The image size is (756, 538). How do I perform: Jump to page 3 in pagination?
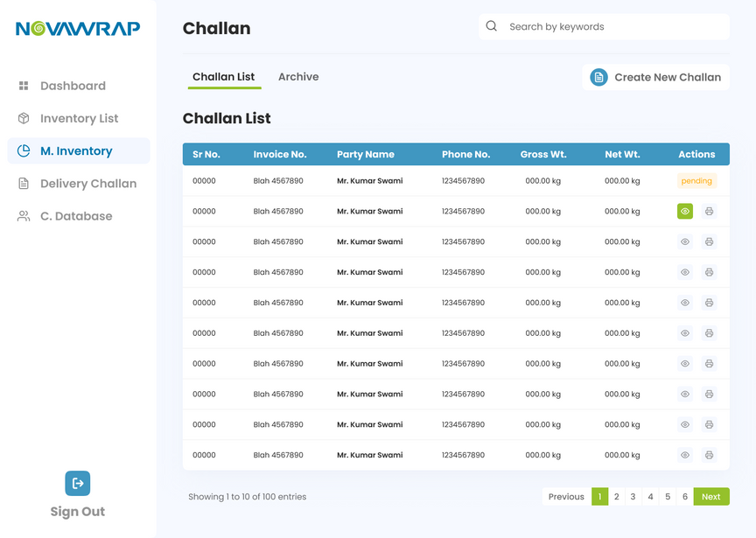click(633, 497)
